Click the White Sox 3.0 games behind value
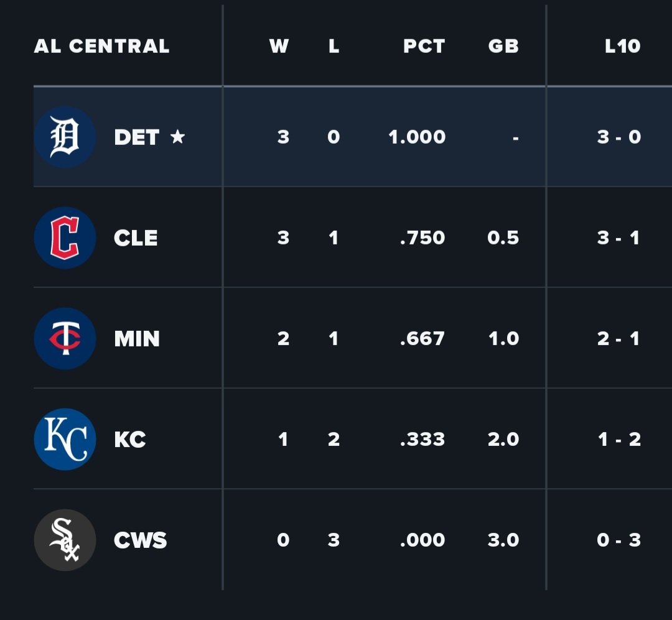This screenshot has height=620, width=672. point(503,540)
